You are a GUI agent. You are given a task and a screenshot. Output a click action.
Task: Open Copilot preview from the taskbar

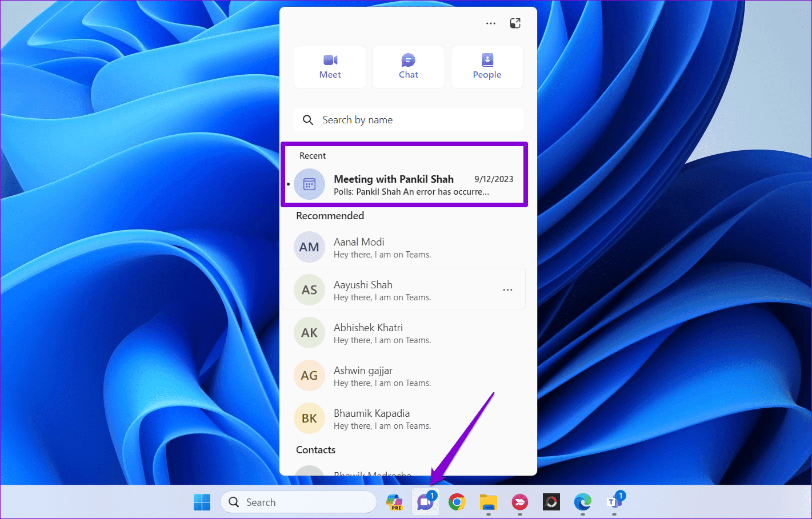394,502
